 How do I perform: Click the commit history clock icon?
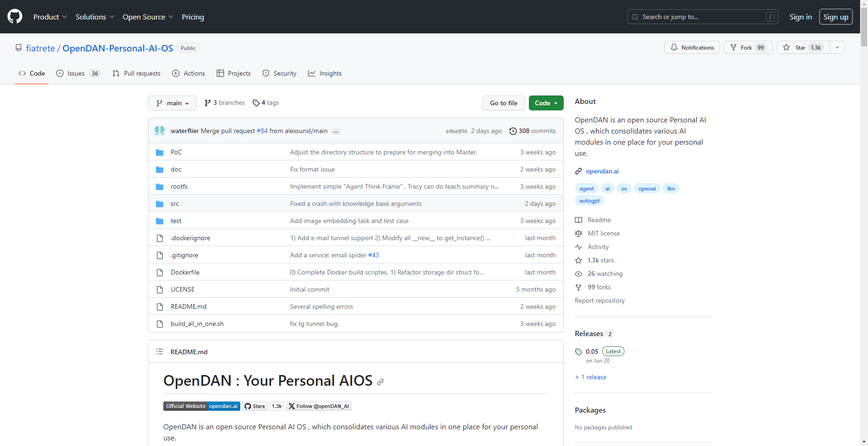coord(513,131)
